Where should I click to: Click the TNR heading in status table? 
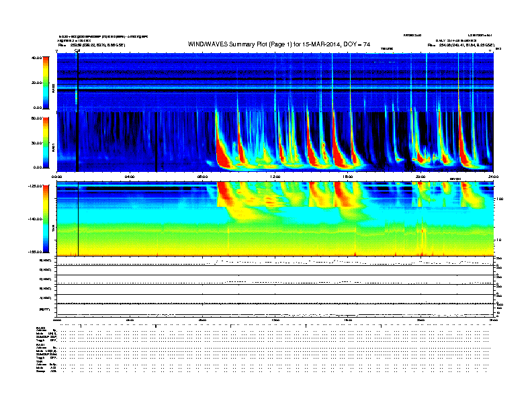coord(39,361)
